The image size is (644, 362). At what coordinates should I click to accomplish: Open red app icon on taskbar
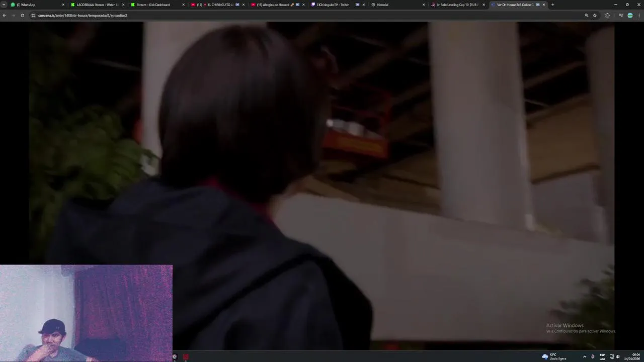(x=186, y=357)
